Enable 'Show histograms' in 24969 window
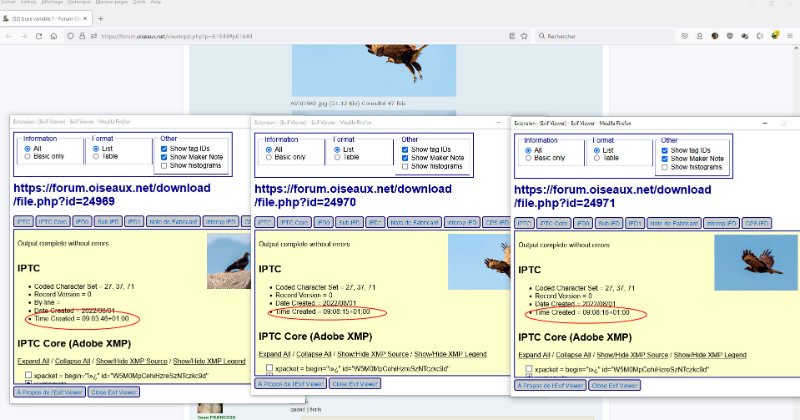This screenshot has width=800, height=420. 164,165
